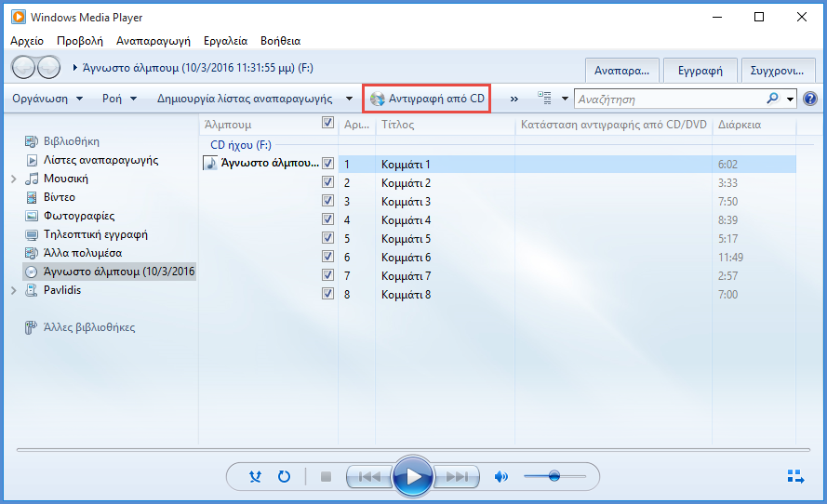Click album art music note icon
The width and height of the screenshot is (827, 504).
pyautogui.click(x=210, y=163)
